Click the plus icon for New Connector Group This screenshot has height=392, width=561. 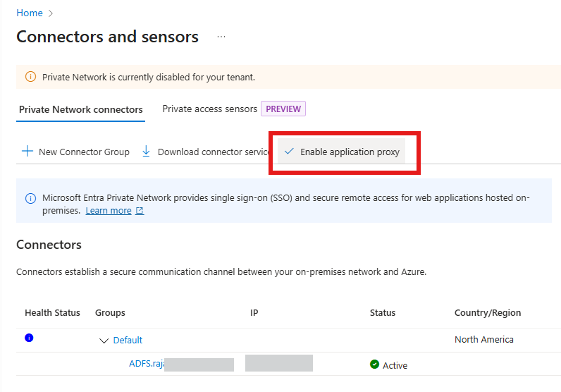pos(27,151)
